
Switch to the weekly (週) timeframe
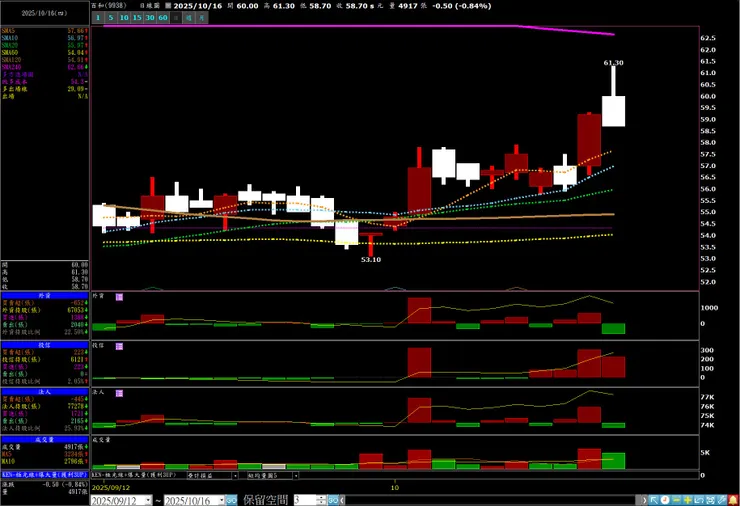tap(189, 17)
